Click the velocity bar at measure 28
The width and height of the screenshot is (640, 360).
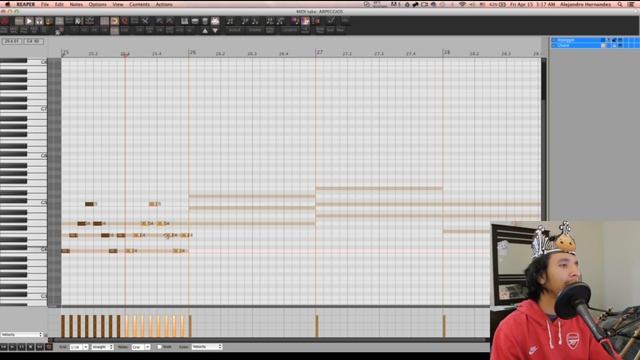tap(444, 326)
